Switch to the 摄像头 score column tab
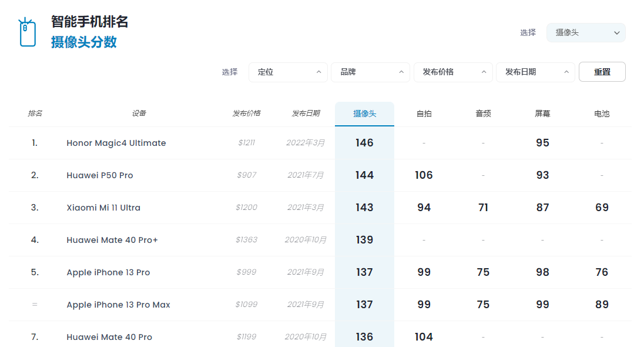Viewport: 644px width, 347px height. pos(364,114)
